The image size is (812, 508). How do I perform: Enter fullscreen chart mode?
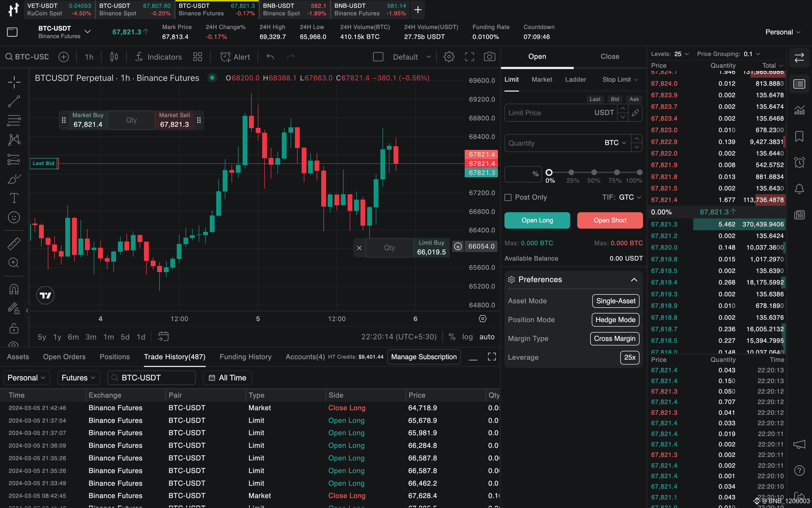469,57
